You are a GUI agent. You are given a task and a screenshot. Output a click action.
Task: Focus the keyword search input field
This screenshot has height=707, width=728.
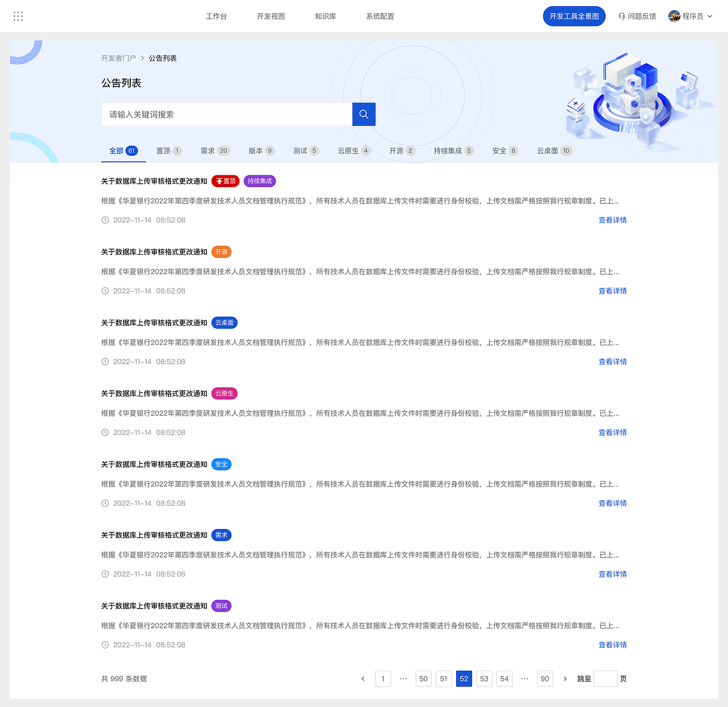[x=227, y=114]
